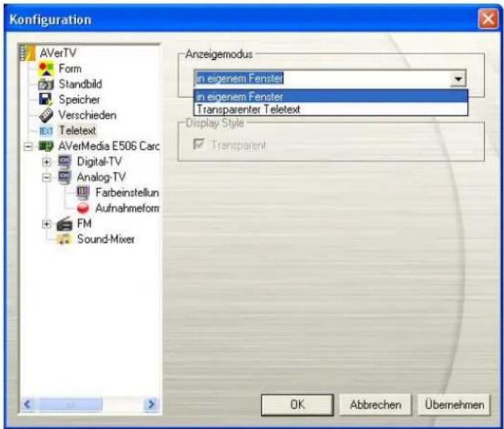
Task: Choose 'Transparenter Teletext' from dropdown list
Action: click(331, 109)
